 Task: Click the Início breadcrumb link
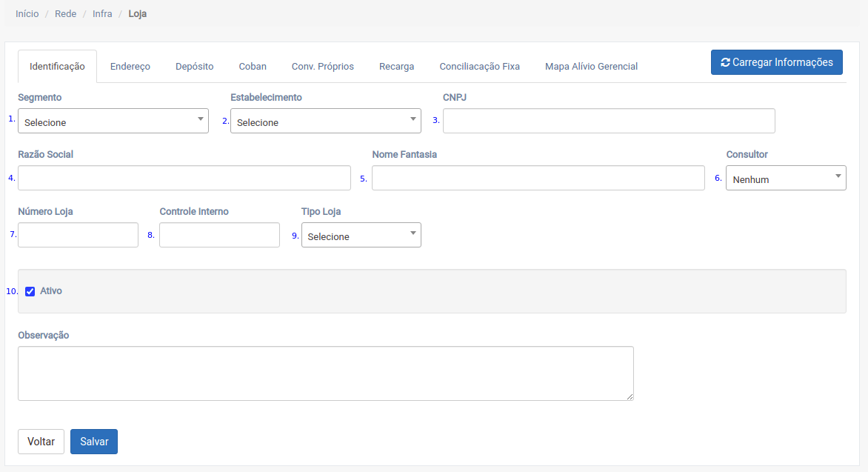(x=27, y=14)
